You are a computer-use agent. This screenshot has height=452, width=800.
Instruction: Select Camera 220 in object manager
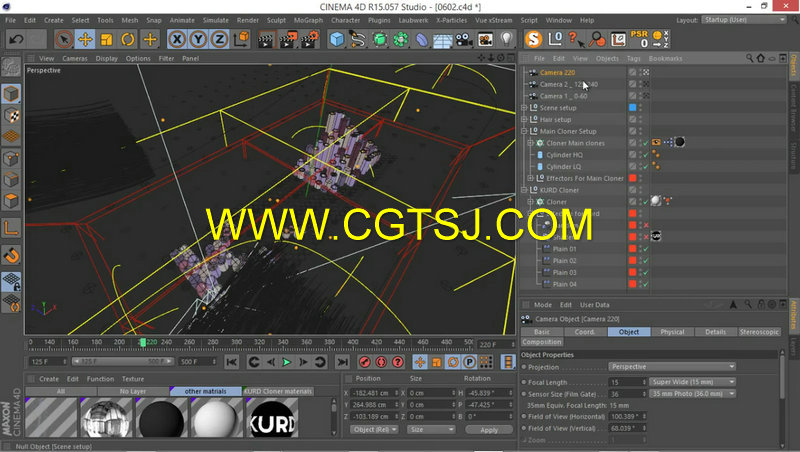point(557,72)
